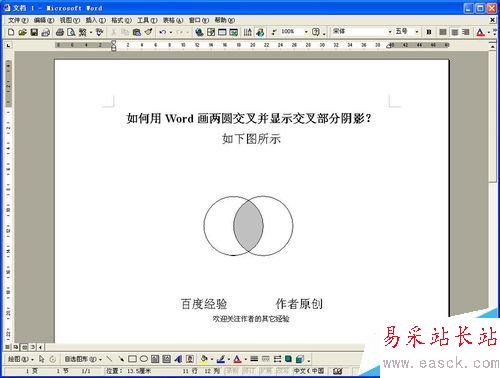The image size is (500, 378).
Task: Select the Rectangle shape tool
Action: pos(132,359)
